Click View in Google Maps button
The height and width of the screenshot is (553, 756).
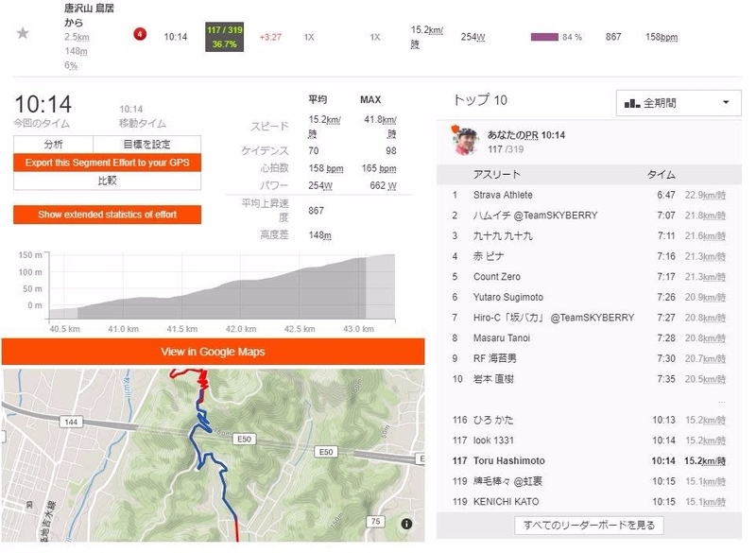click(214, 352)
